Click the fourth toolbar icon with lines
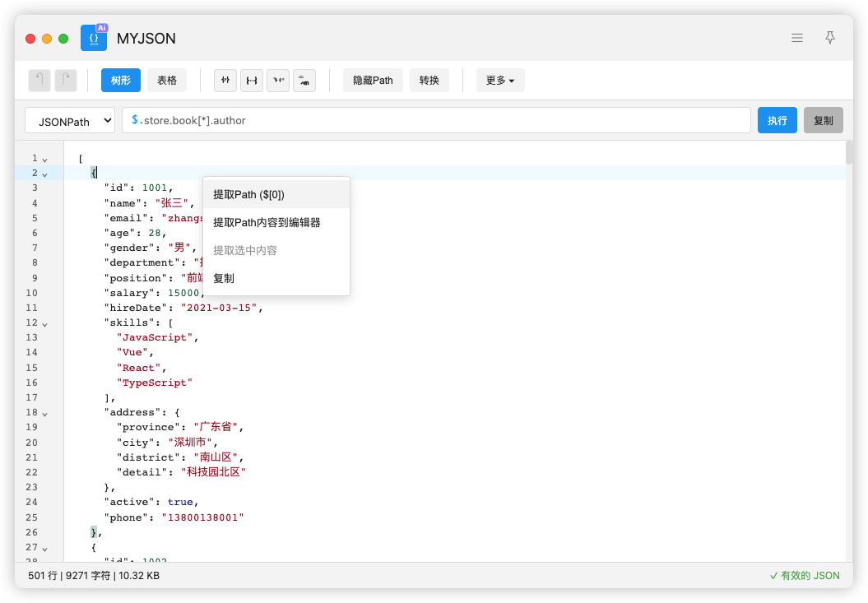The height and width of the screenshot is (603, 868). click(x=304, y=80)
